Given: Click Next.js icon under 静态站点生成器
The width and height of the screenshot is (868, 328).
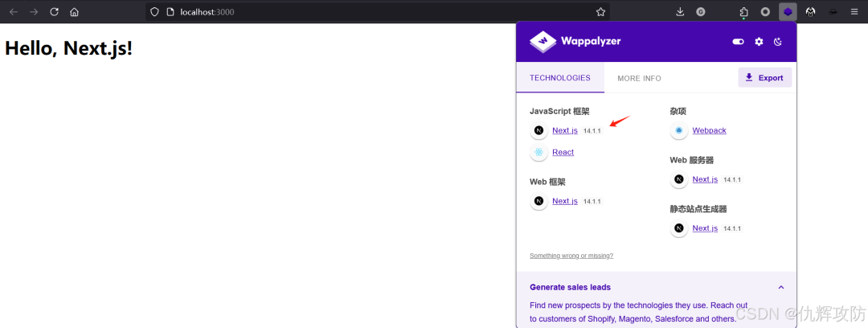Looking at the screenshot, I should point(678,228).
